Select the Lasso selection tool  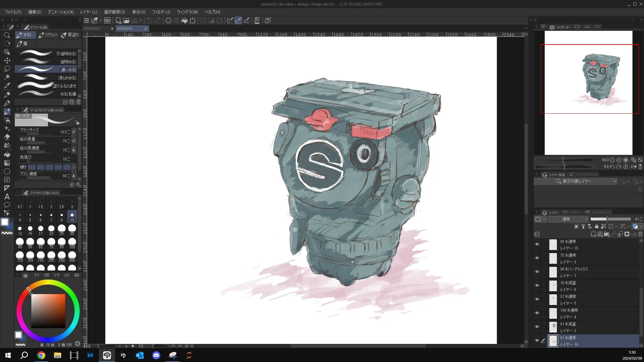click(x=7, y=69)
